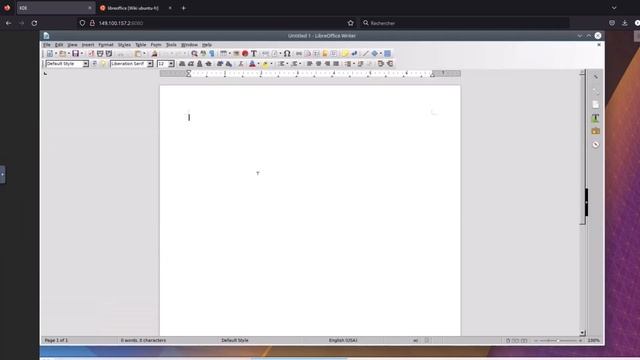Click the New document icon
This screenshot has height=360, width=640.
tap(50, 53)
